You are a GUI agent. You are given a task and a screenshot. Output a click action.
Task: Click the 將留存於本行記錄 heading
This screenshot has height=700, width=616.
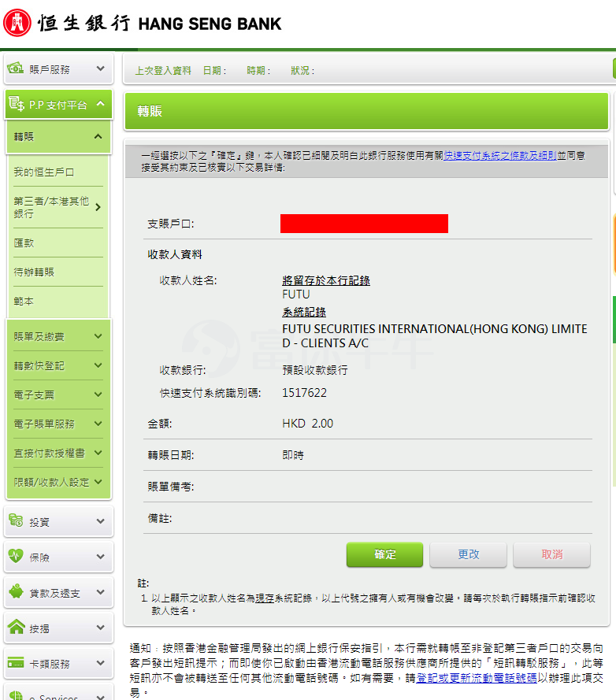[x=326, y=280]
